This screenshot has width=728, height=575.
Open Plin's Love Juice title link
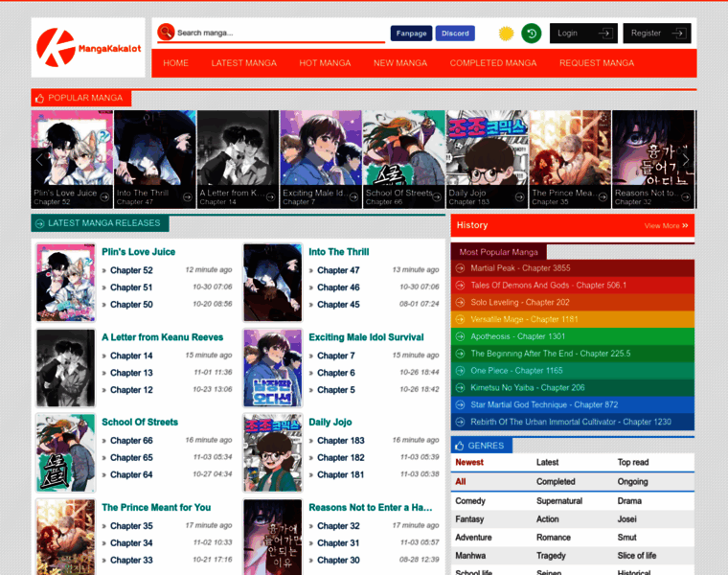pos(138,252)
